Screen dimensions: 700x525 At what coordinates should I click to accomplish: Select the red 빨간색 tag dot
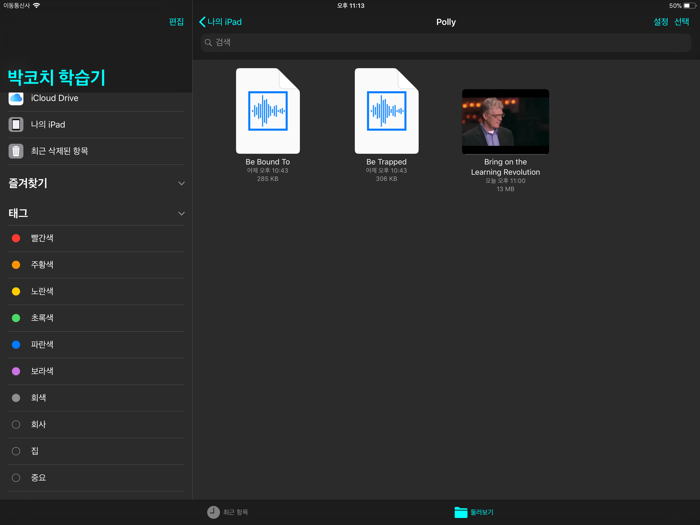[x=16, y=238]
